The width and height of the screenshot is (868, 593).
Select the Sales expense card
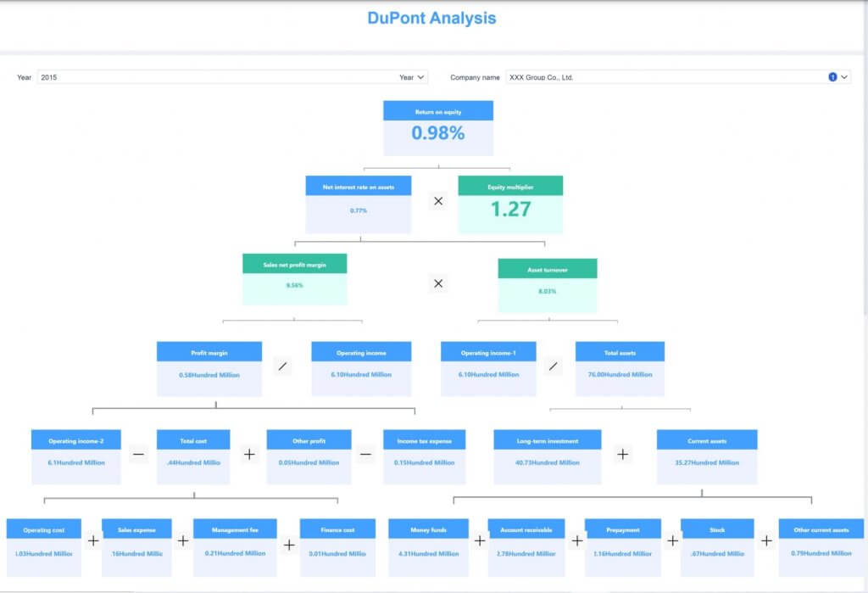[136, 547]
